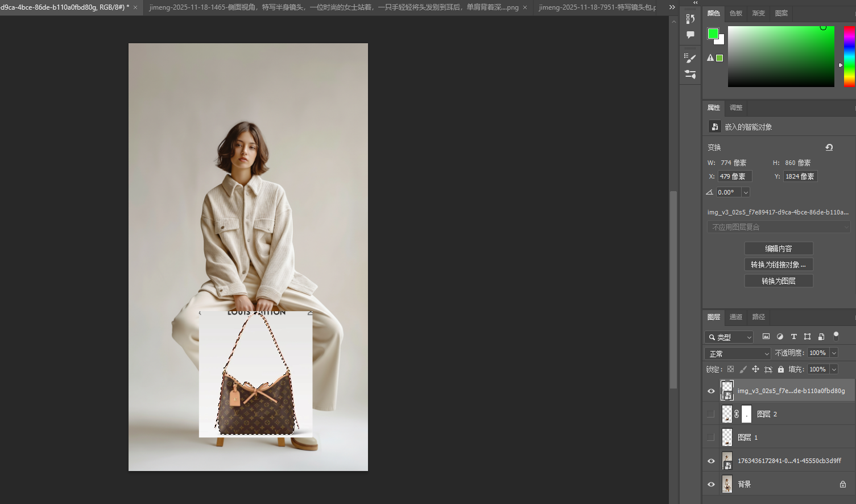Click the lock all padlock icon
856x504 pixels.
(781, 369)
